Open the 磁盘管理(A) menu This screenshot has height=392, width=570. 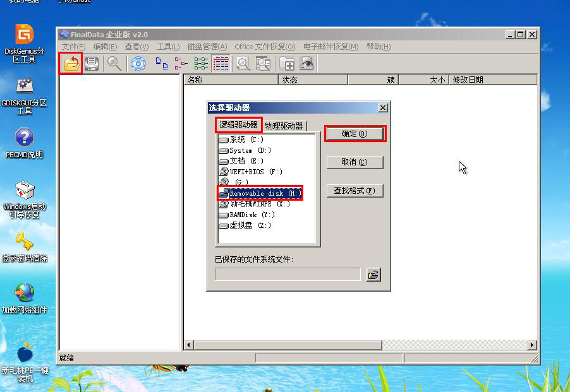207,47
